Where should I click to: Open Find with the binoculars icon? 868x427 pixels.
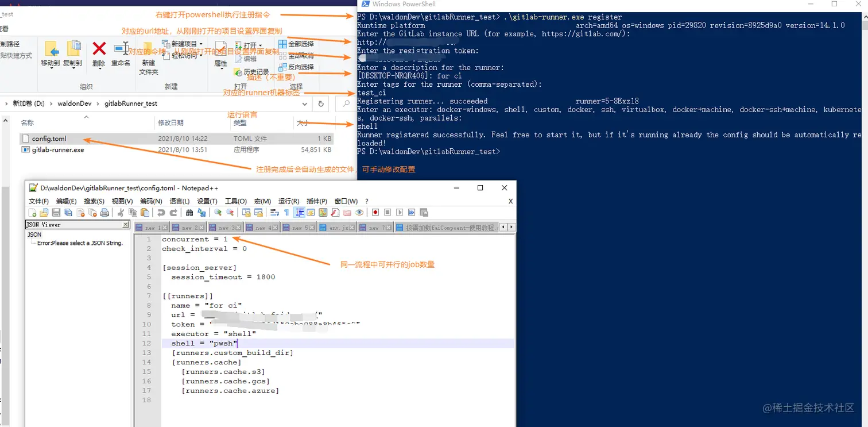pyautogui.click(x=189, y=213)
